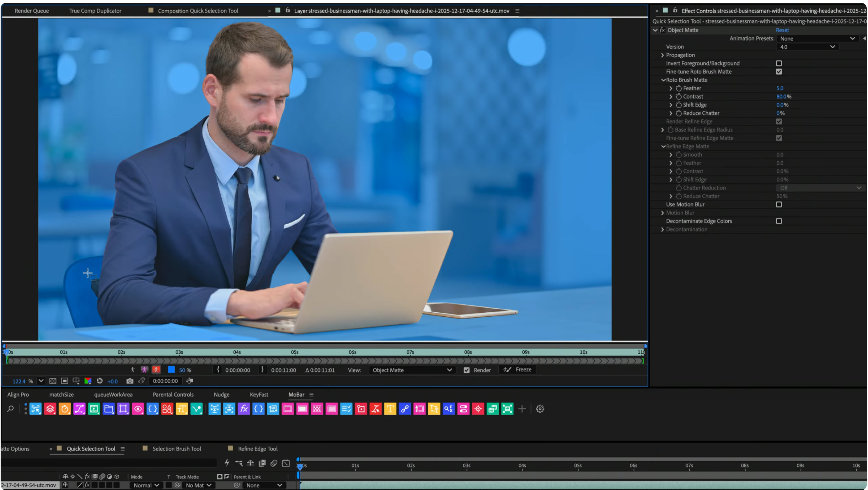Enable Invert Foreground/Background checkbox
This screenshot has width=868, height=490.
[779, 63]
